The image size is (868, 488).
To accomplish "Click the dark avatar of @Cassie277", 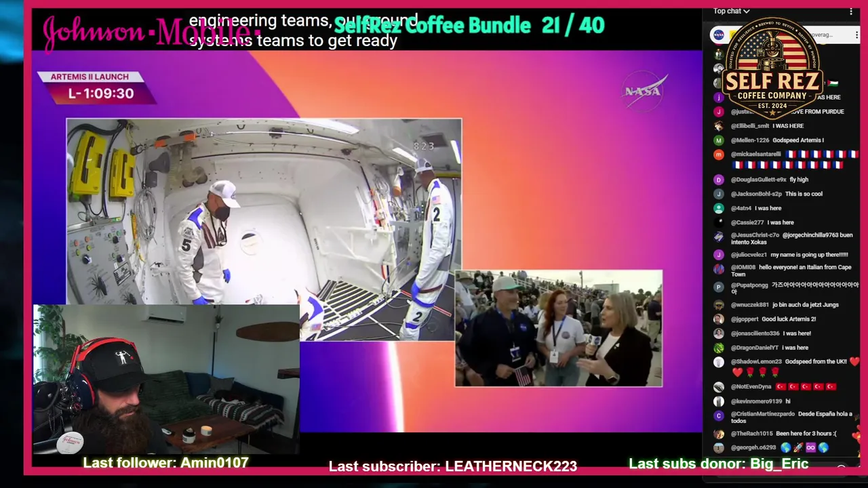I will click(719, 222).
